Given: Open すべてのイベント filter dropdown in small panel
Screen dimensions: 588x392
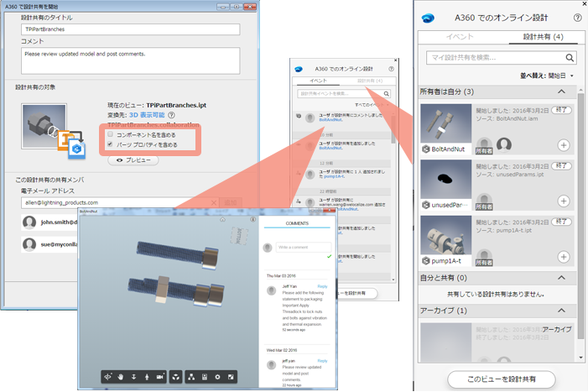Looking at the screenshot, I should click(372, 105).
